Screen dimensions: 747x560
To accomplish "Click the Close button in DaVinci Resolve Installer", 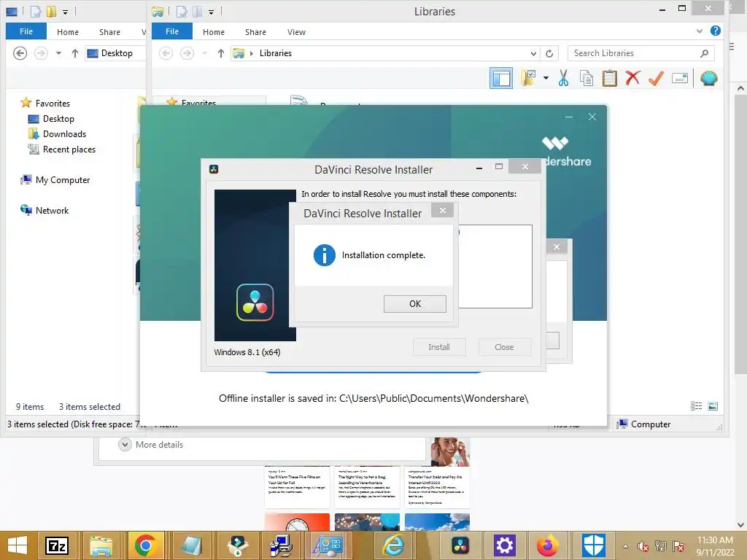I will tap(504, 347).
